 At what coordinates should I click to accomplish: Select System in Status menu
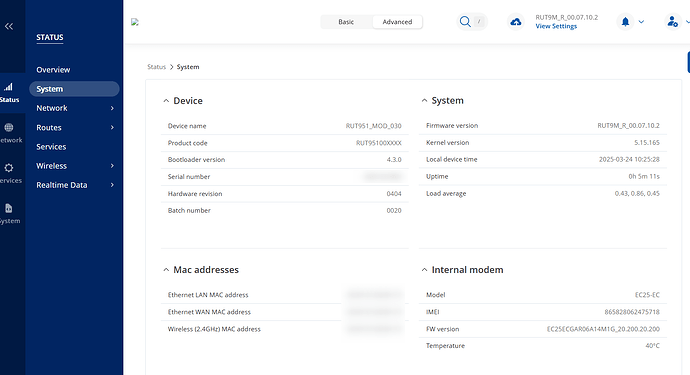(x=74, y=89)
